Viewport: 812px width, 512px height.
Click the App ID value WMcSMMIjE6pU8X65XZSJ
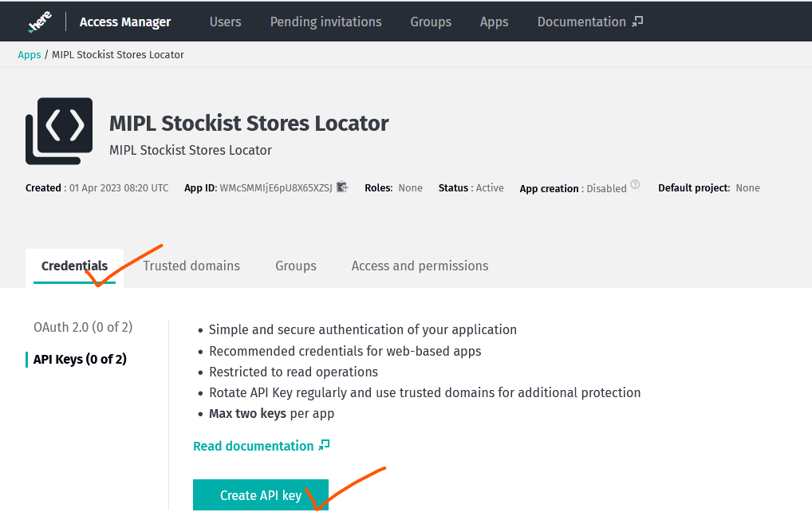[x=276, y=188]
